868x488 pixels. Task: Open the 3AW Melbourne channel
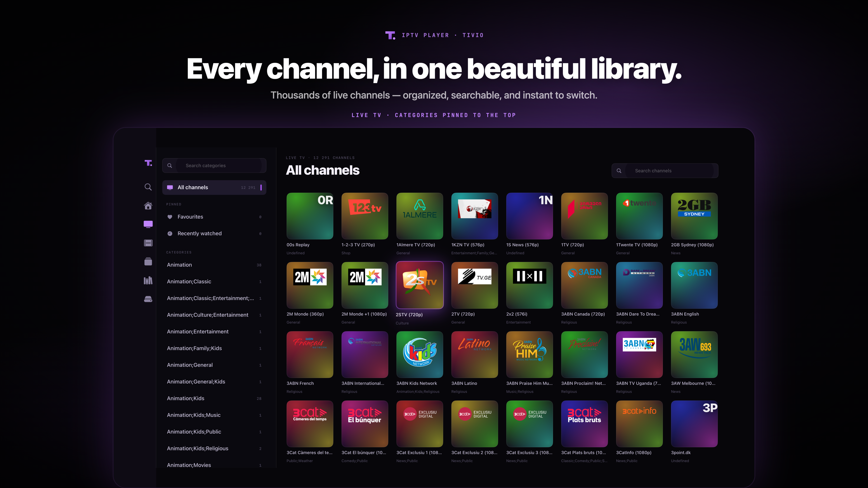(694, 355)
